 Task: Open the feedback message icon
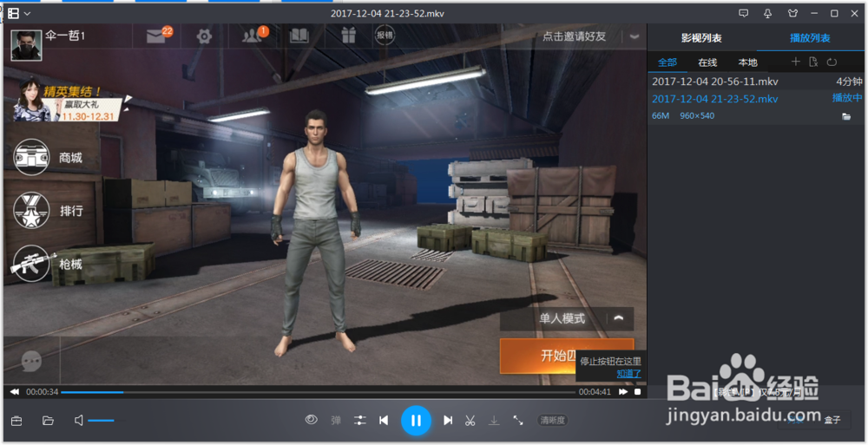pos(744,13)
